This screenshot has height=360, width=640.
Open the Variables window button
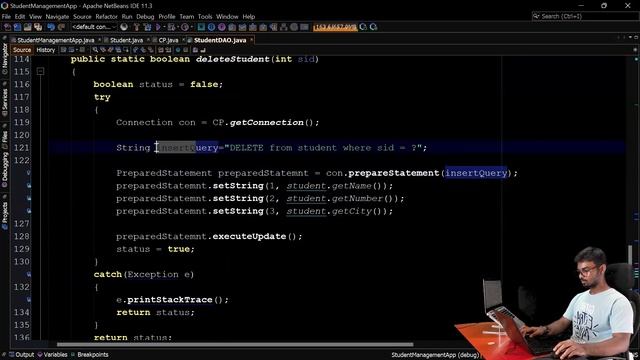click(53, 355)
